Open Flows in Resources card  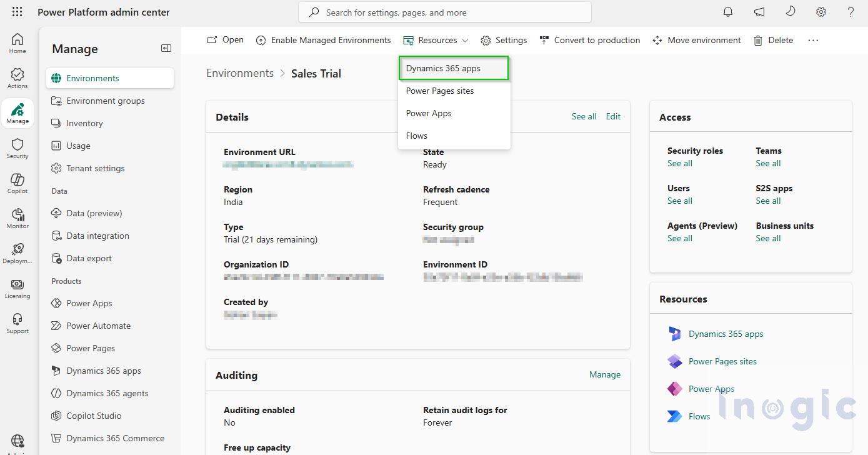699,416
